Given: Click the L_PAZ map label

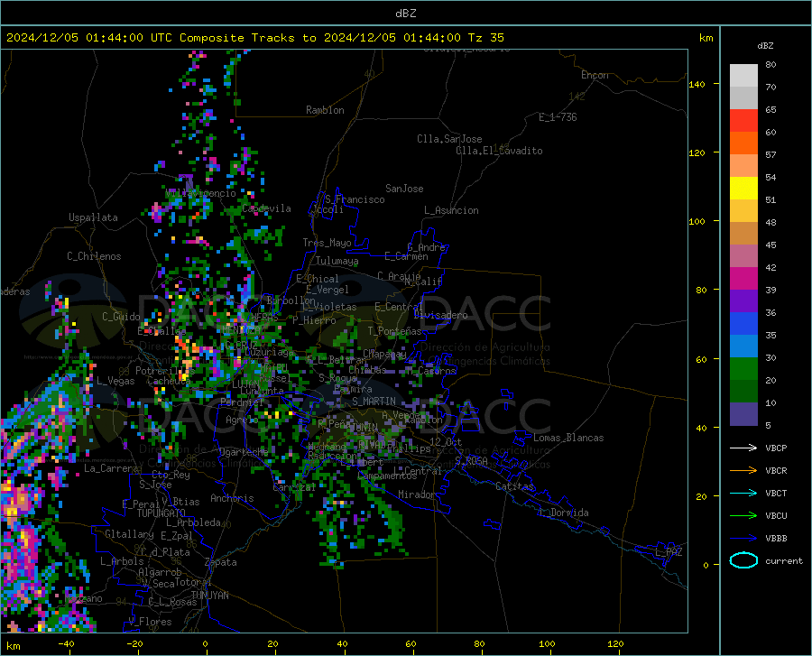Looking at the screenshot, I should coord(669,552).
